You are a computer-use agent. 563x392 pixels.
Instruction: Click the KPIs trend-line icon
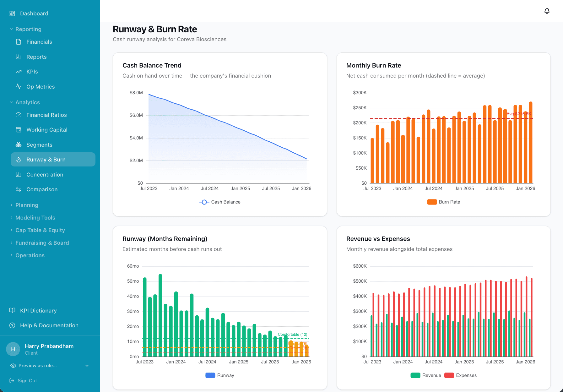(x=19, y=71)
